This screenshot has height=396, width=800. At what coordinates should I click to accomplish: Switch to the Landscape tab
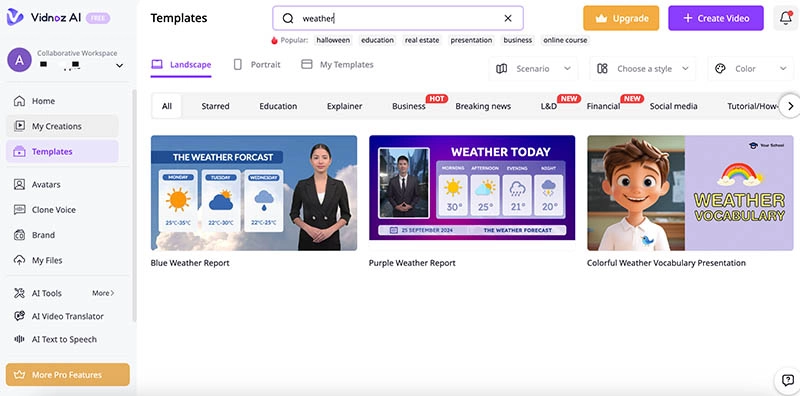181,65
